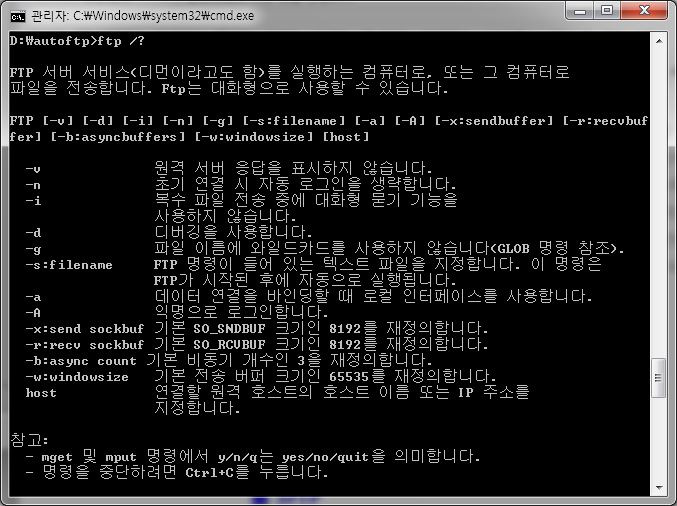Click the '[-x:sendbuffer]' text in syntax line

[x=494, y=121]
